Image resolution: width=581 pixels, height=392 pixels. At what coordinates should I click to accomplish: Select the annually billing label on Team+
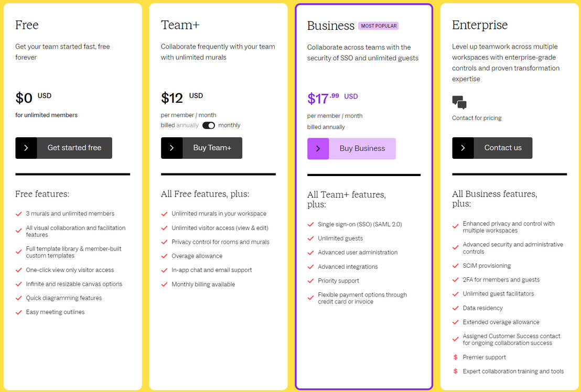tap(188, 125)
